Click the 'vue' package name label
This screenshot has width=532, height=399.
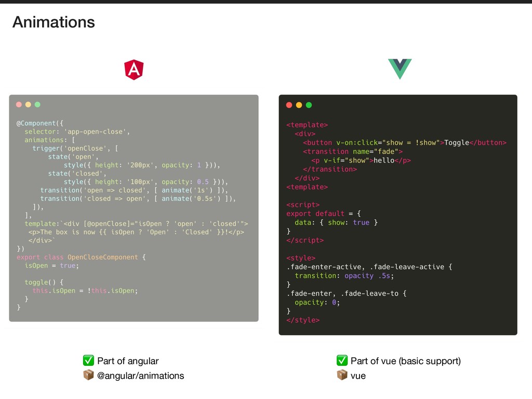[x=358, y=376]
